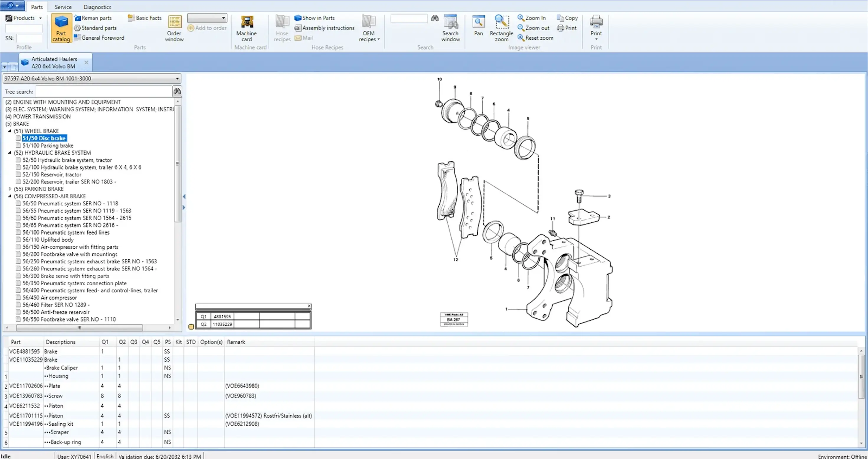Tick the 52/150 Reservoir, tractor checkbox
868x459 pixels.
point(18,174)
